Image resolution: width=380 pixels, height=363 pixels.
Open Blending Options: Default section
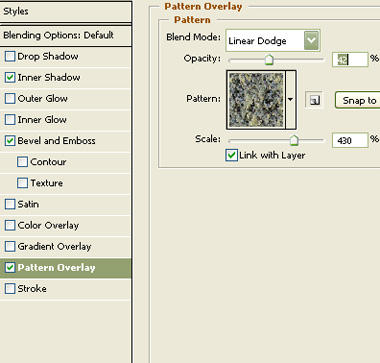[x=65, y=35]
